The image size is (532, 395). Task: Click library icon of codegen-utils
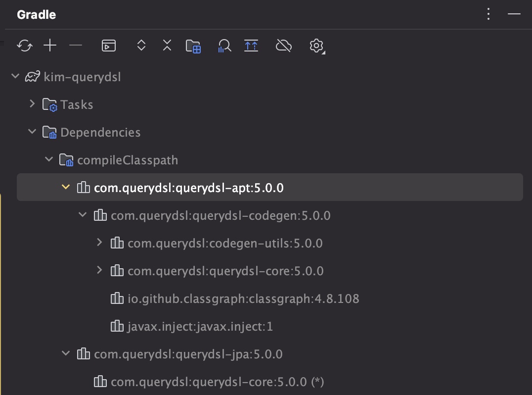click(117, 243)
